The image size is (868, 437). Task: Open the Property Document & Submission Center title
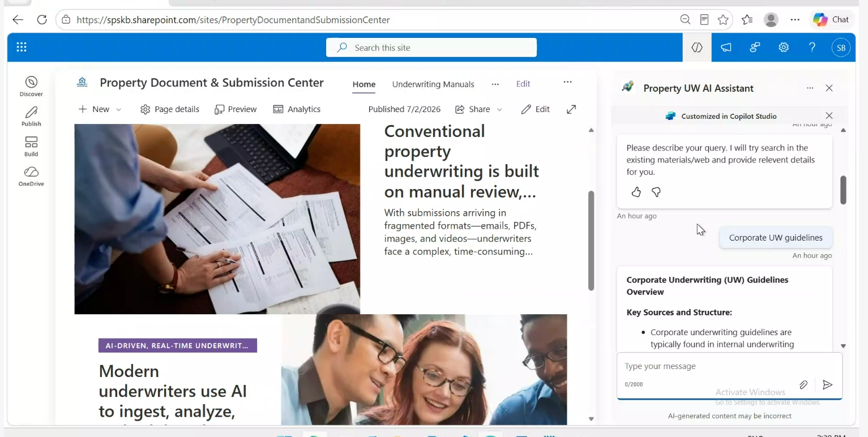coord(212,83)
